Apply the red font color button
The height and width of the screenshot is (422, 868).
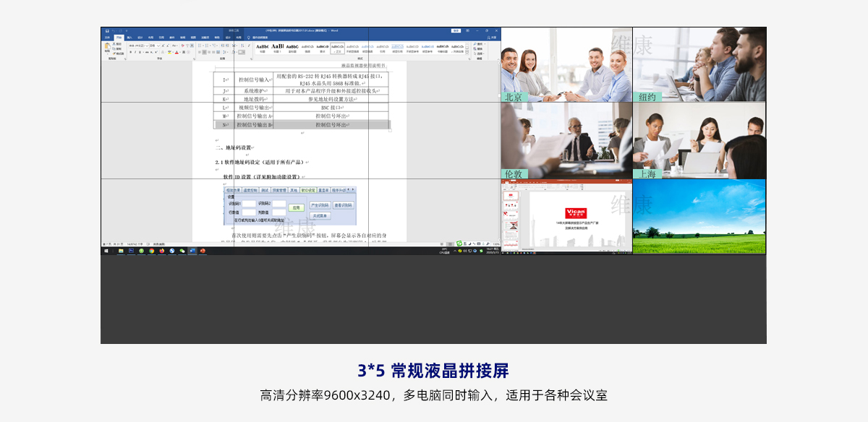176,52
